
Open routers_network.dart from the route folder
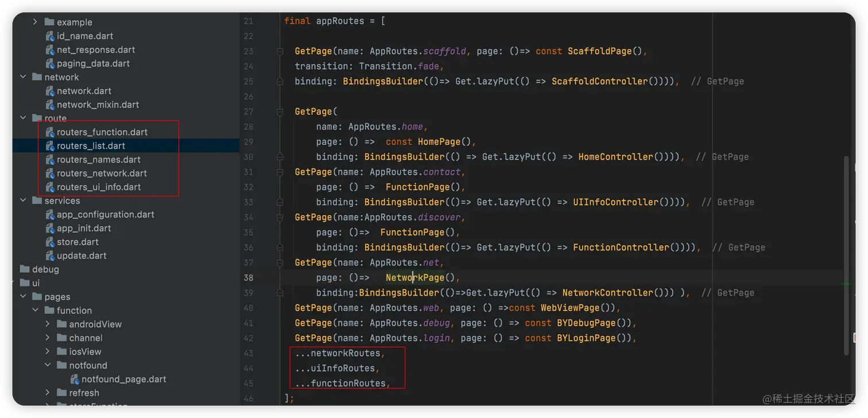point(102,173)
